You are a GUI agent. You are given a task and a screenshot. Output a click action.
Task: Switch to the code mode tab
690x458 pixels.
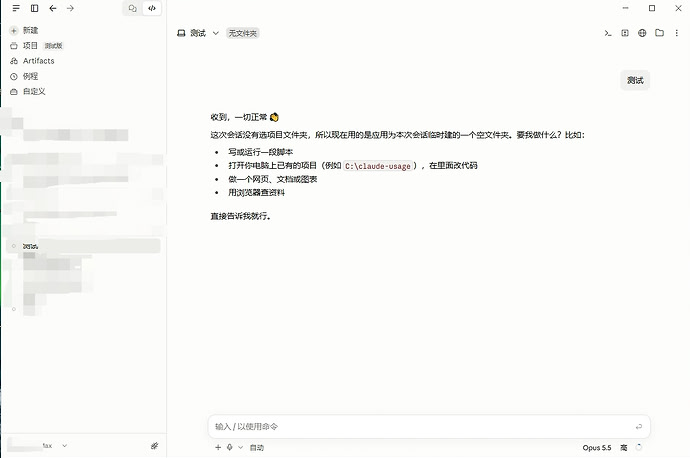pyautogui.click(x=152, y=8)
